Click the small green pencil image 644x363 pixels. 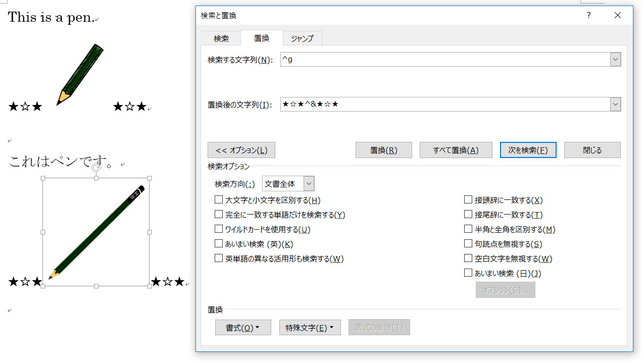[x=80, y=74]
